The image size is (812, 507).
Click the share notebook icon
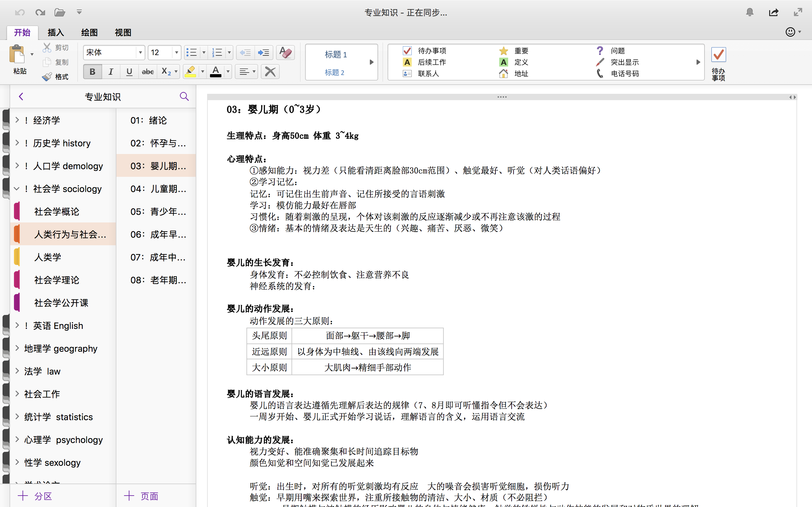tap(773, 13)
